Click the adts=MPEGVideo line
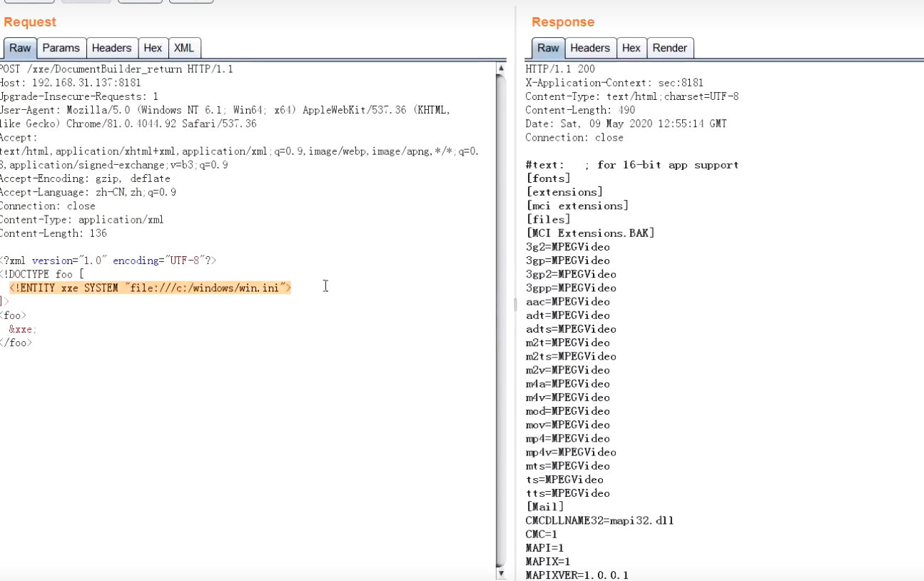924x581 pixels. (571, 329)
